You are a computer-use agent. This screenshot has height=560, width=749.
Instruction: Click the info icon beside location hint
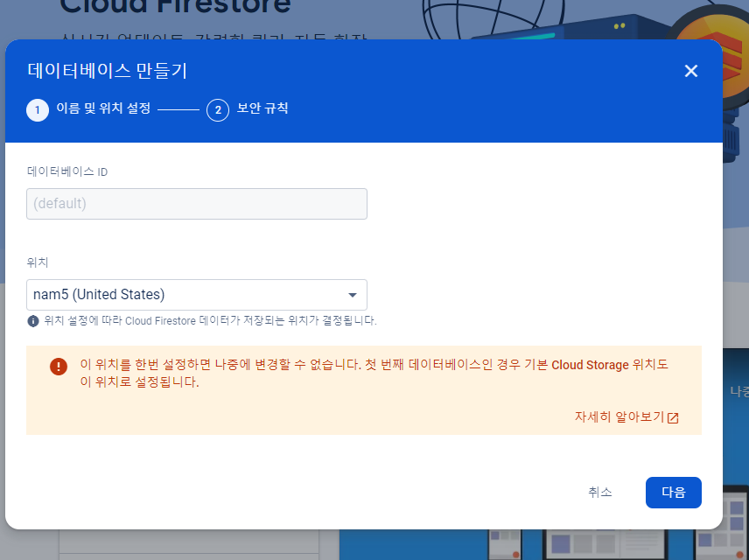[33, 320]
